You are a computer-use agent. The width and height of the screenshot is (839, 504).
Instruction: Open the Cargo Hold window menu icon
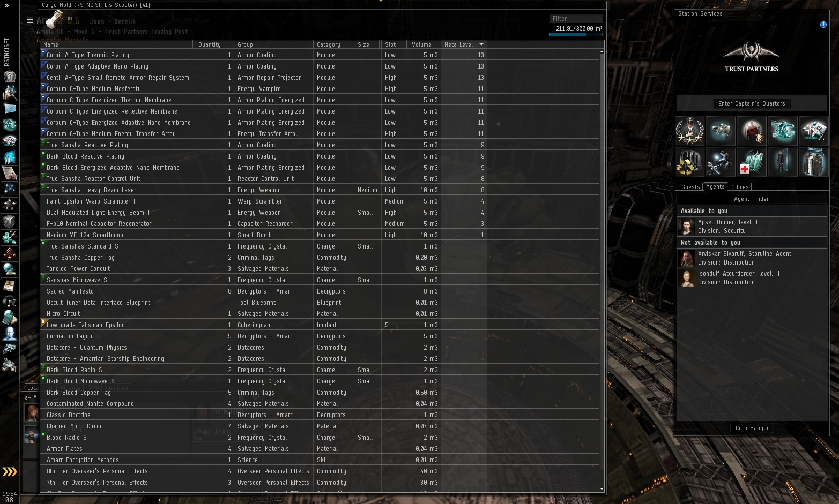[x=30, y=20]
